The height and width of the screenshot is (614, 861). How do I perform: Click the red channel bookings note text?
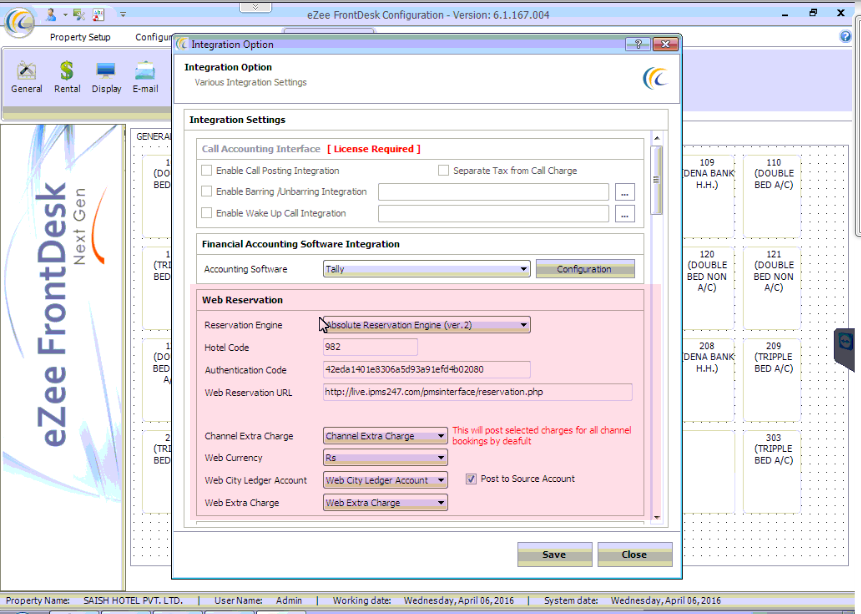click(542, 436)
